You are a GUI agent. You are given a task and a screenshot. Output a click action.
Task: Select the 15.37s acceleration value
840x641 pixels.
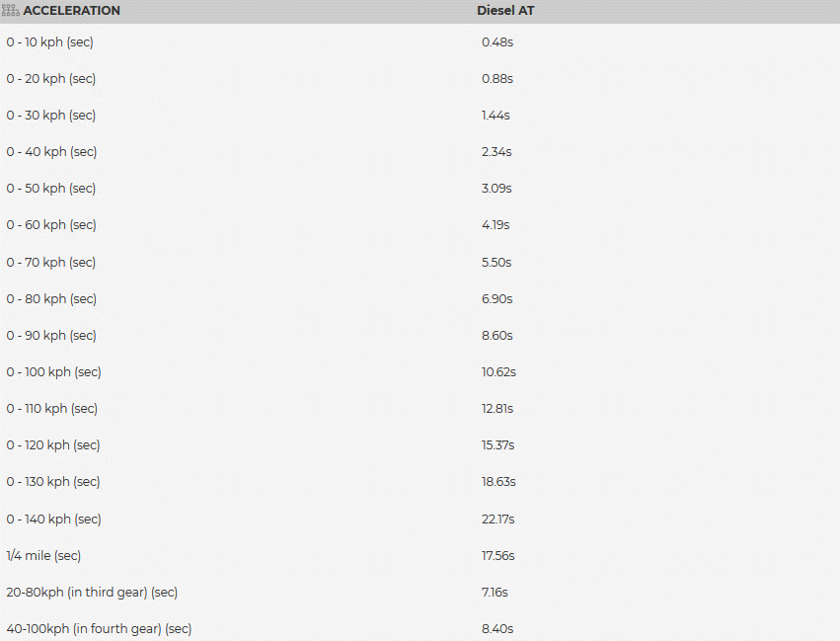[x=498, y=445]
